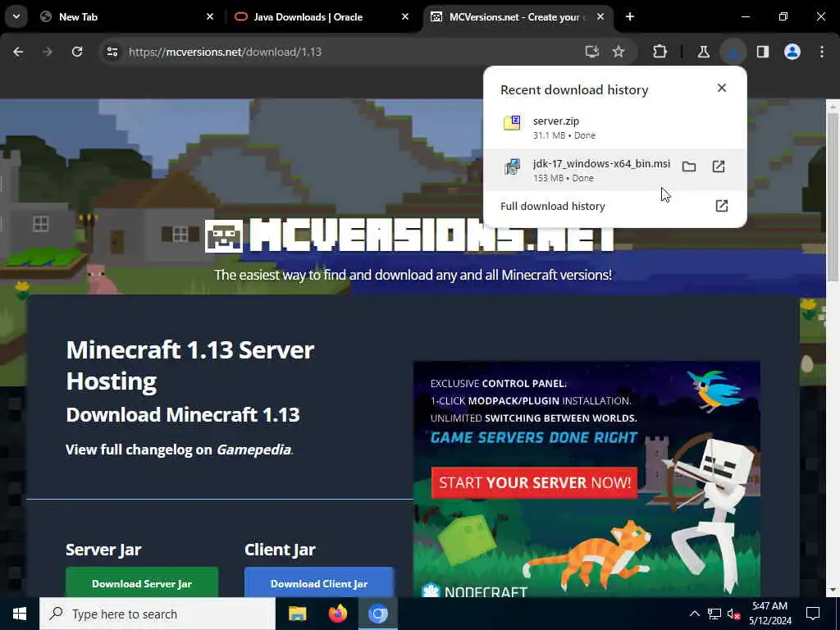This screenshot has height=630, width=840.
Task: Open Chrome three-dot menu
Action: pos(822,52)
